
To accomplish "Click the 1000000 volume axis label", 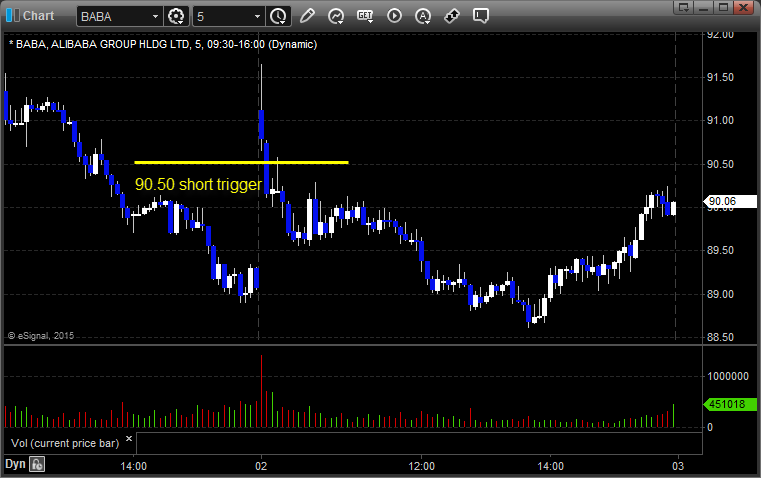I will [x=728, y=376].
